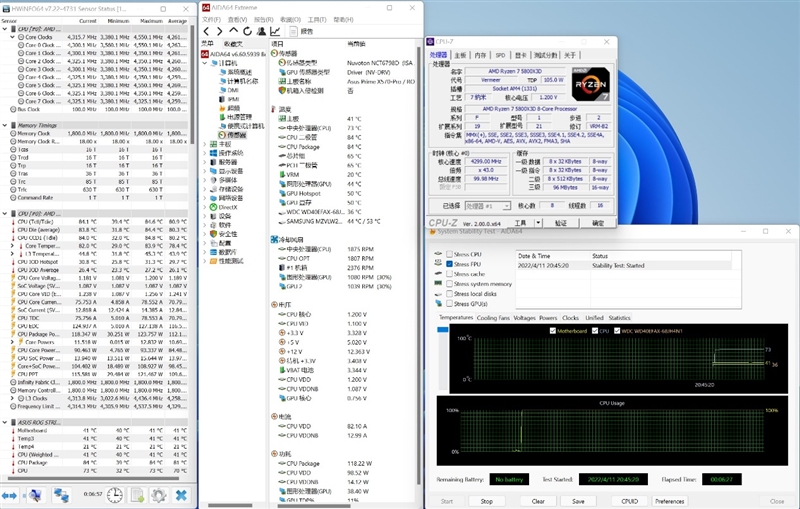This screenshot has height=509, width=800.
Task: Click the 操作系统 Windows icon in AIDA64 tree
Action: point(214,153)
